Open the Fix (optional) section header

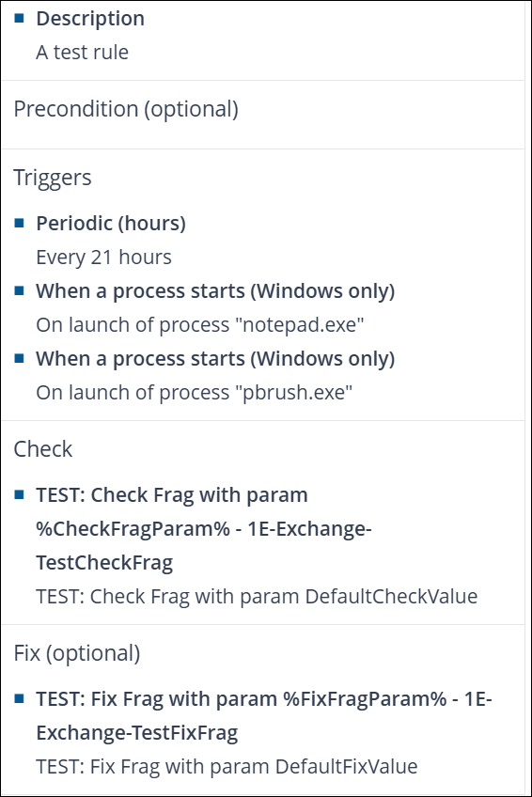click(x=77, y=653)
